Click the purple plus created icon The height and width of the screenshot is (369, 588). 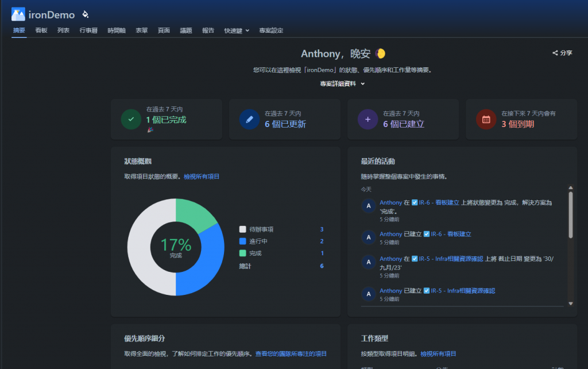pyautogui.click(x=368, y=120)
